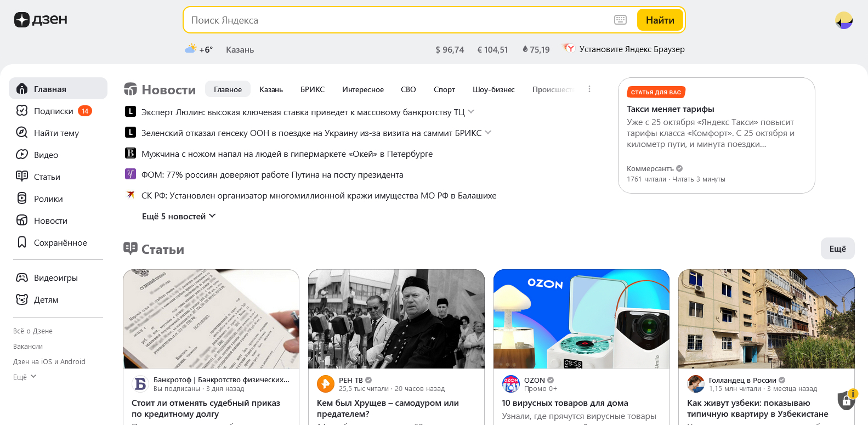Screen dimensions: 868x425
Task: Open the Шоу-бизнес news tab
Action: 493,89
